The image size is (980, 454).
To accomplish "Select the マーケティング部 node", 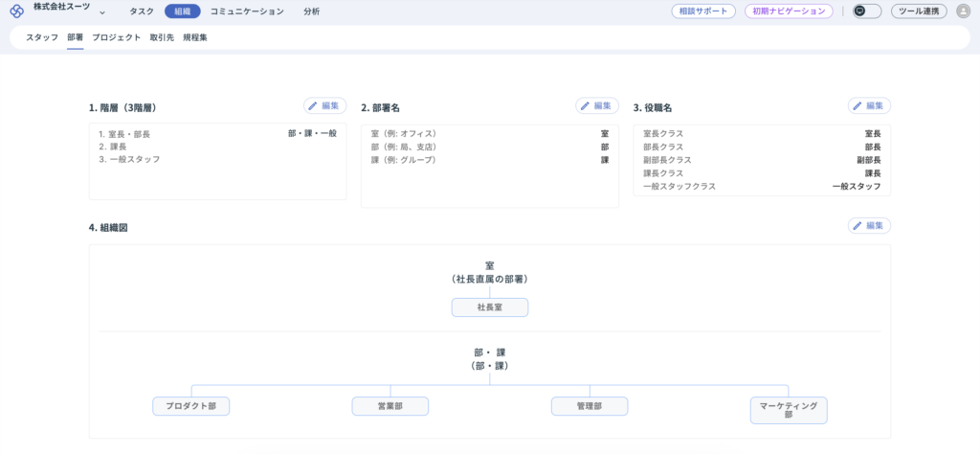I will [x=789, y=410].
